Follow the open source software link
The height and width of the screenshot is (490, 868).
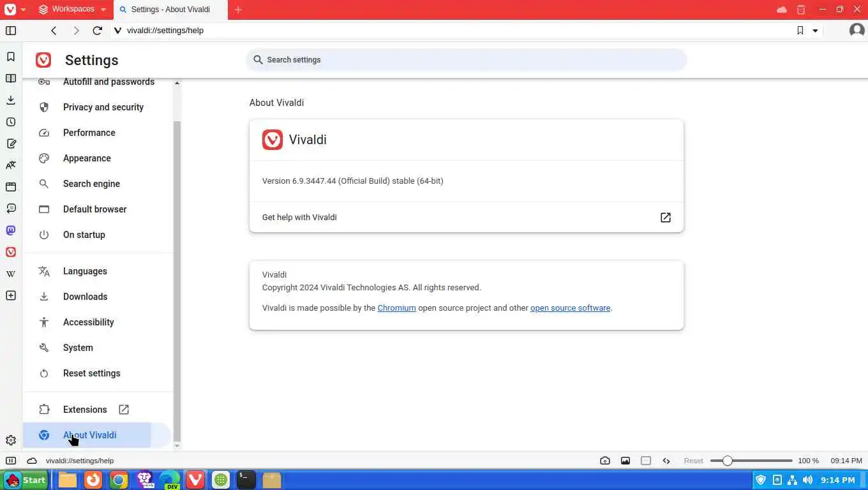click(x=570, y=308)
